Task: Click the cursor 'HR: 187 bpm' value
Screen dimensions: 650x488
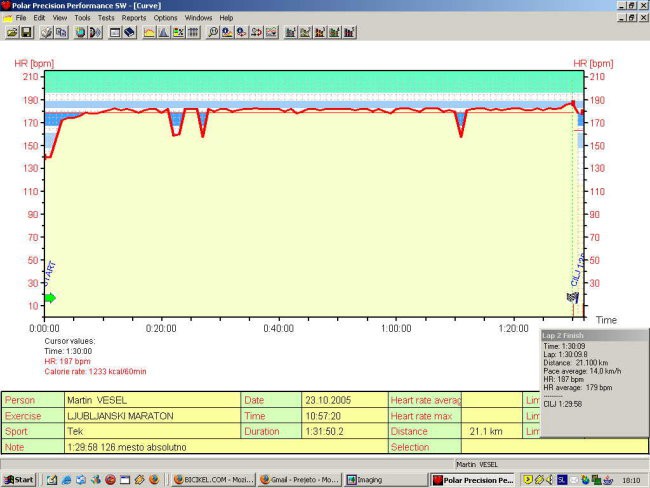Action: pyautogui.click(x=67, y=361)
